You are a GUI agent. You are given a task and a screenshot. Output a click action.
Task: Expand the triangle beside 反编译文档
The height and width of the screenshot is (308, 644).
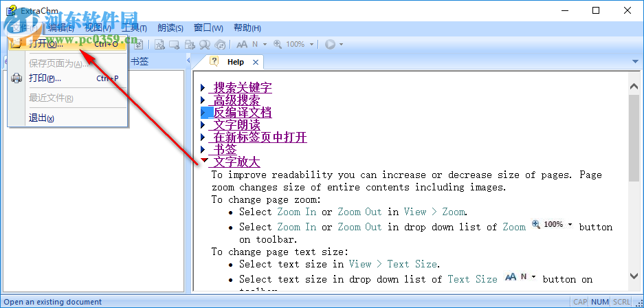(203, 112)
